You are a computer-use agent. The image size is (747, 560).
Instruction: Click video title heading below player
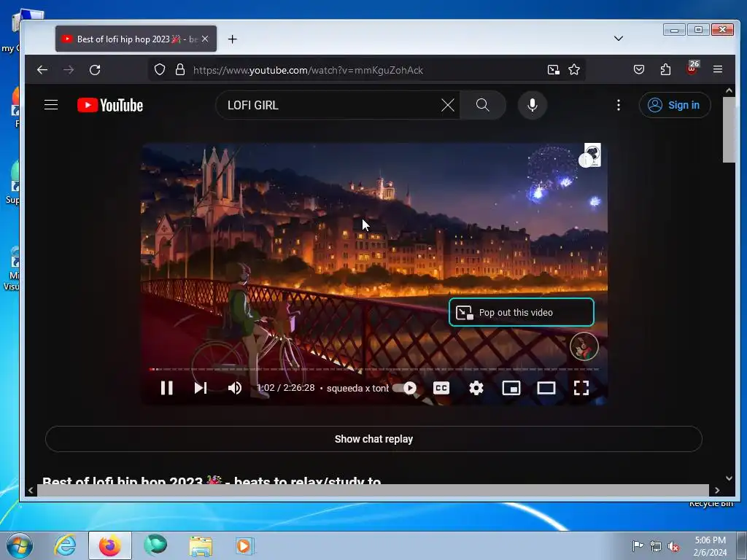pyautogui.click(x=212, y=480)
